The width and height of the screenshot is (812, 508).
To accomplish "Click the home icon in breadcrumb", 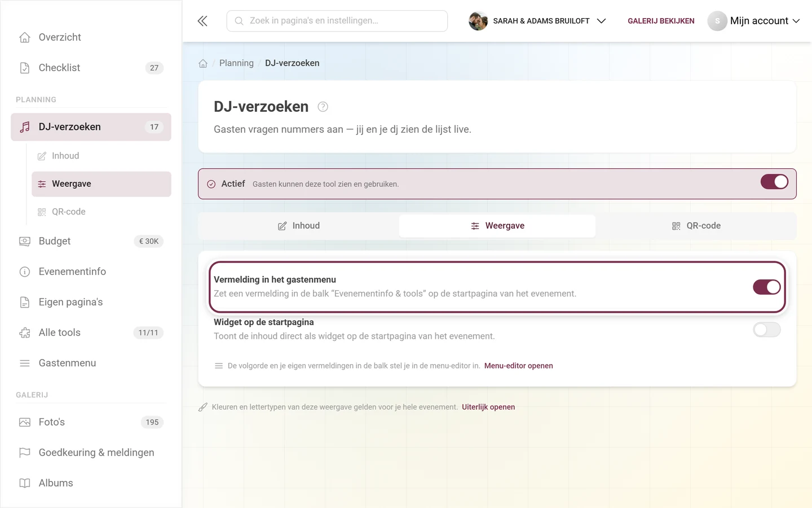I will click(203, 63).
